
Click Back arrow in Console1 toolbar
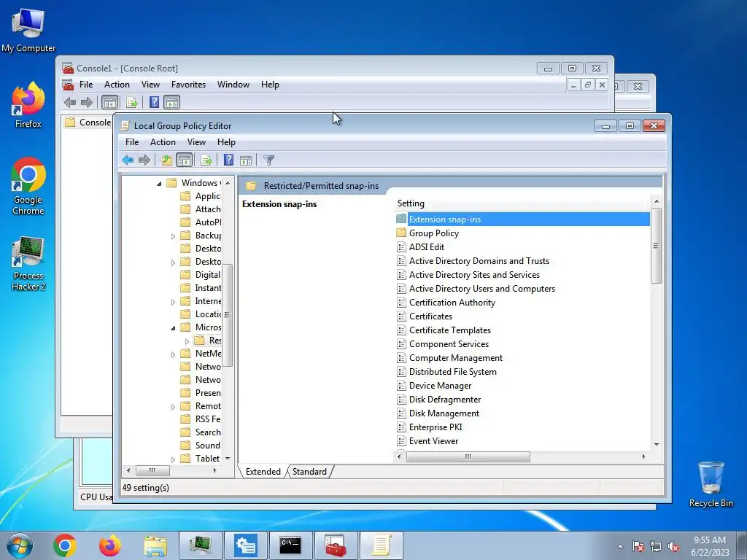70,102
